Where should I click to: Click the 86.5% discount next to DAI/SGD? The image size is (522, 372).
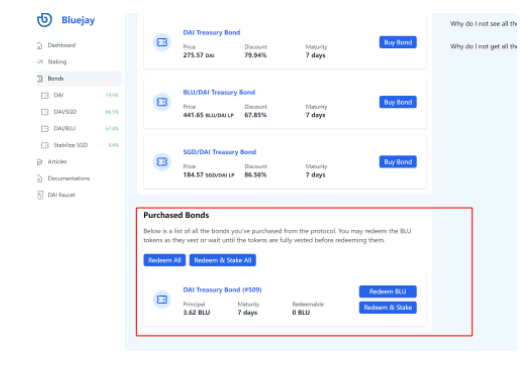[112, 112]
